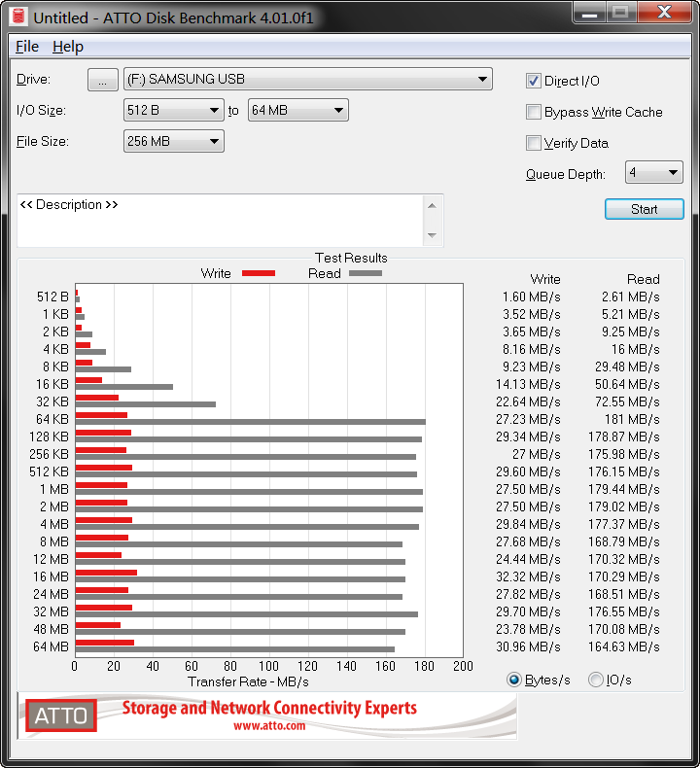The image size is (700, 768).
Task: Click the 'Transfer Rate - MB/s' axis label
Action: coord(248,681)
